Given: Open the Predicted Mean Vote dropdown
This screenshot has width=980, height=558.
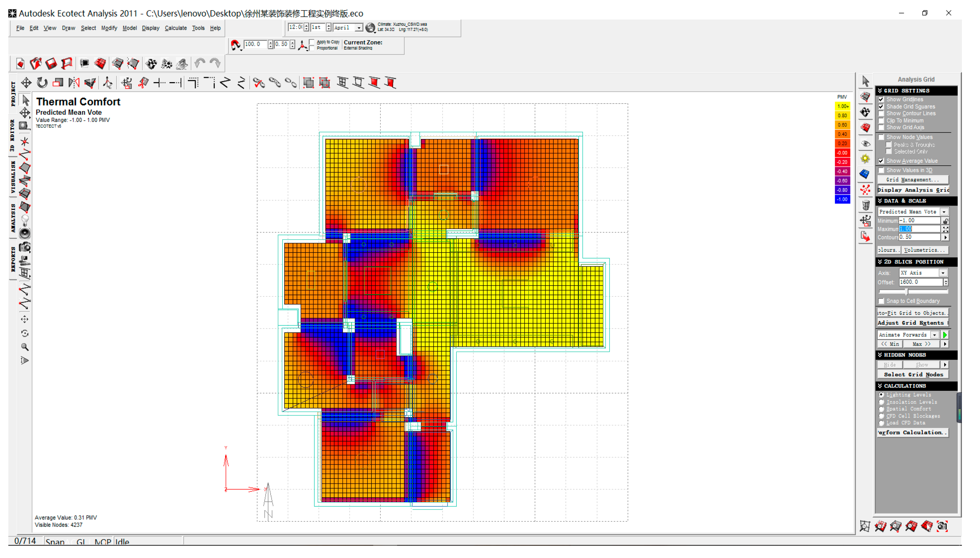Looking at the screenshot, I should pos(944,212).
